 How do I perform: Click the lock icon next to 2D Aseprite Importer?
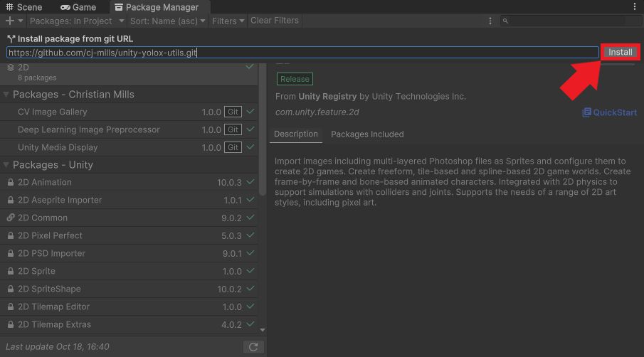[x=10, y=200]
